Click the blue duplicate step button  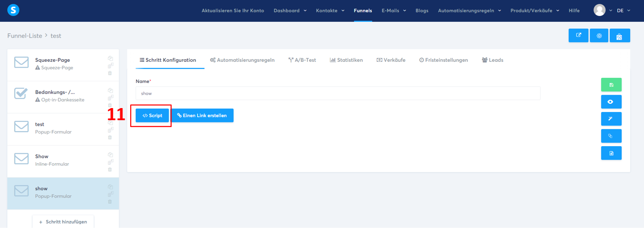[611, 136]
